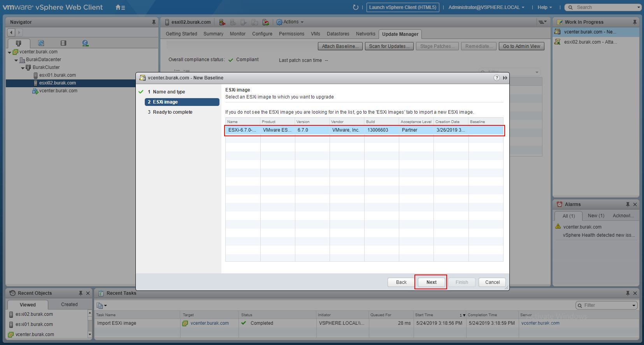Open VMs and Templates navigator tab
The image size is (644, 345).
41,43
